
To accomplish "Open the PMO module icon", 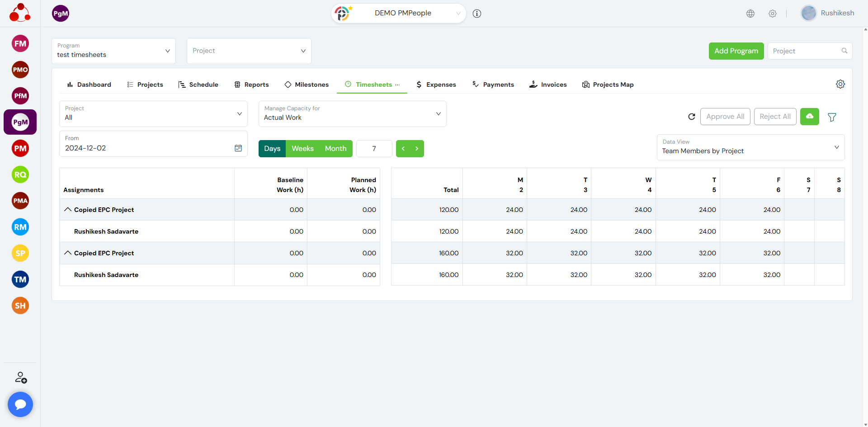I will pyautogui.click(x=20, y=70).
